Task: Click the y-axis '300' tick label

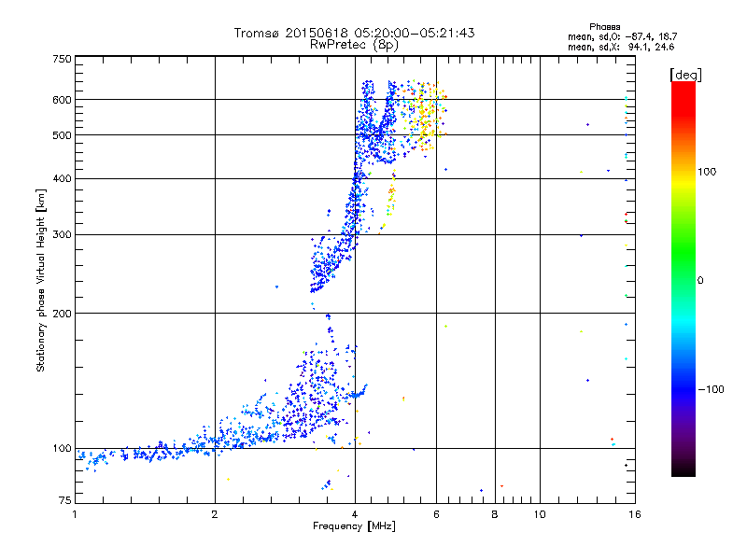Action: (x=63, y=235)
